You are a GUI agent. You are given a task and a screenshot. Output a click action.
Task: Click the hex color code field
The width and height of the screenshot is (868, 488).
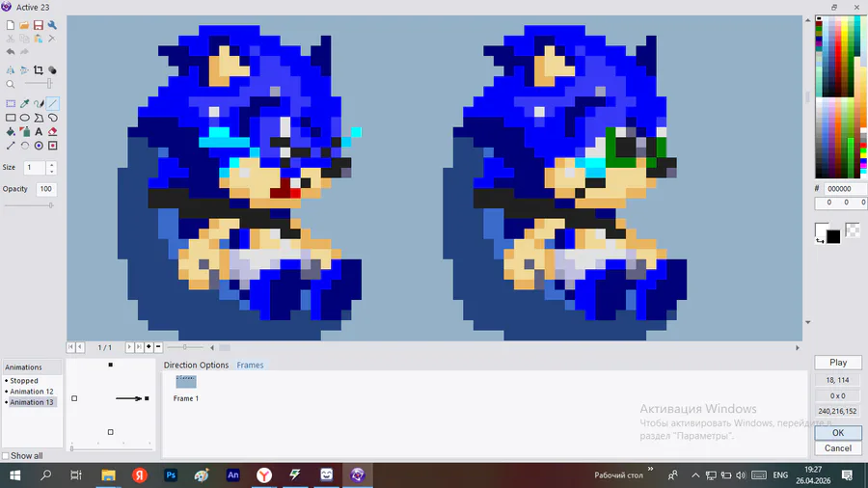click(845, 189)
